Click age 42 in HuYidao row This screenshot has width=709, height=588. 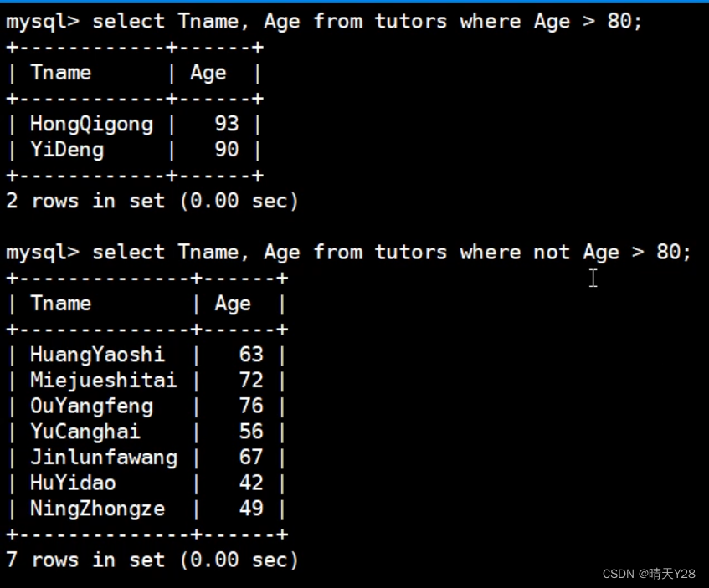[x=251, y=483]
